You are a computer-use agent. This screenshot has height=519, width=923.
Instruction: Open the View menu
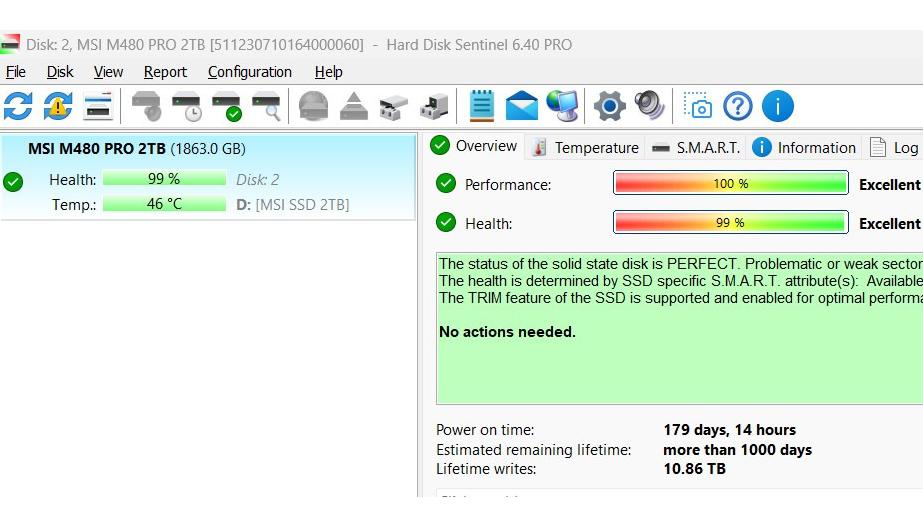[108, 72]
